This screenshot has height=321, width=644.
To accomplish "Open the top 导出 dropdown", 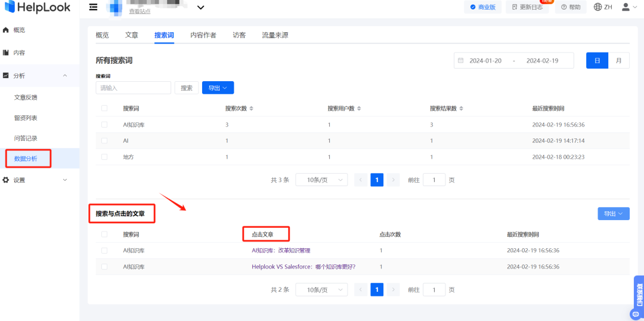I will (218, 88).
